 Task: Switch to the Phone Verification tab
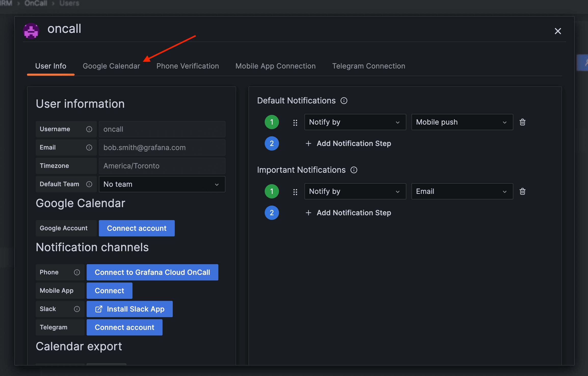tap(188, 66)
